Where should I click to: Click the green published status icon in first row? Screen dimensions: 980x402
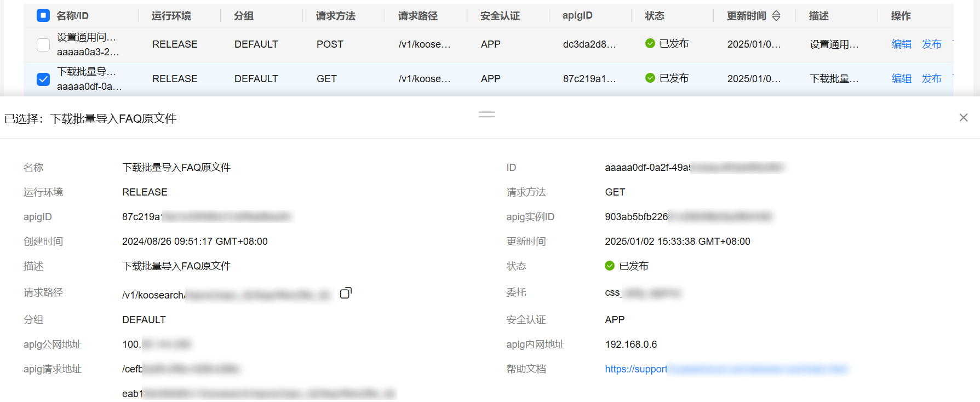650,44
